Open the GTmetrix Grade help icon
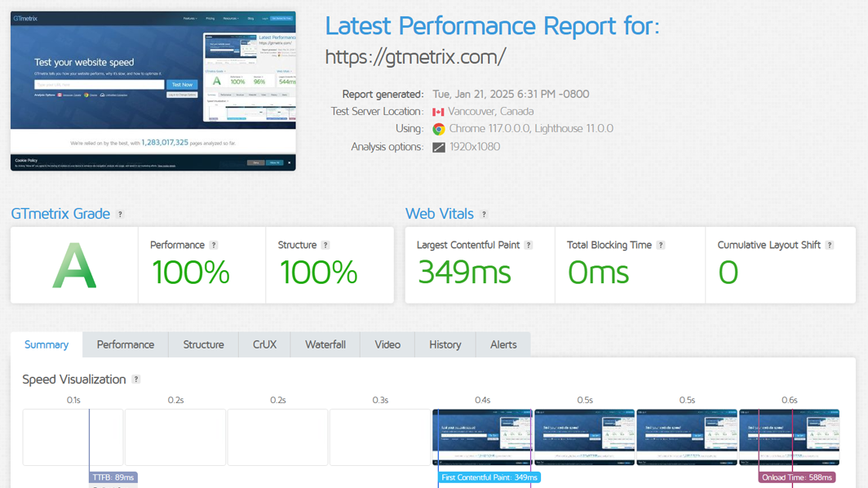The height and width of the screenshot is (488, 868). (120, 214)
